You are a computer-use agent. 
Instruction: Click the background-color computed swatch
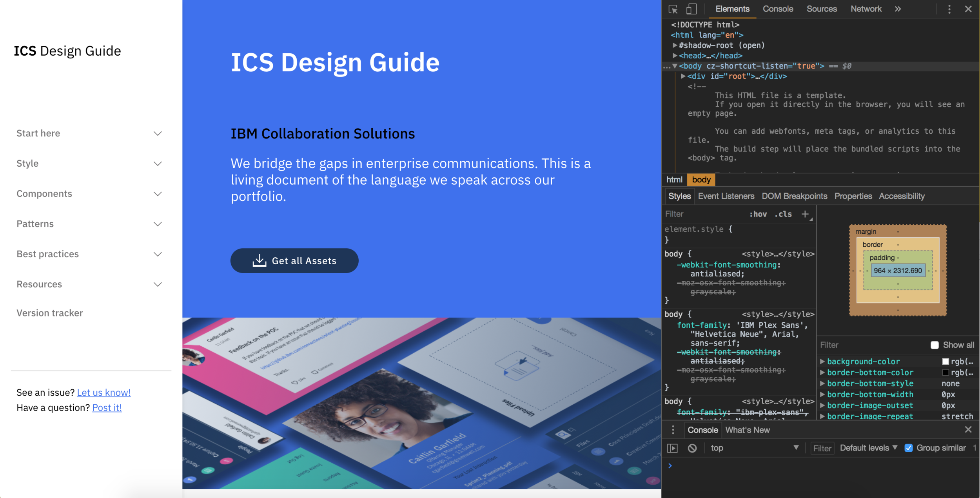[x=946, y=362]
